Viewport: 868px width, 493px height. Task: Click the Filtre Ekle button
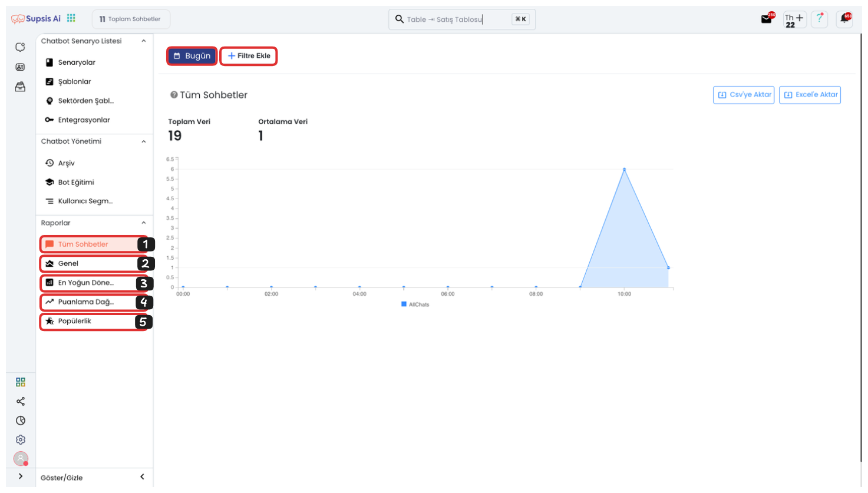(249, 56)
